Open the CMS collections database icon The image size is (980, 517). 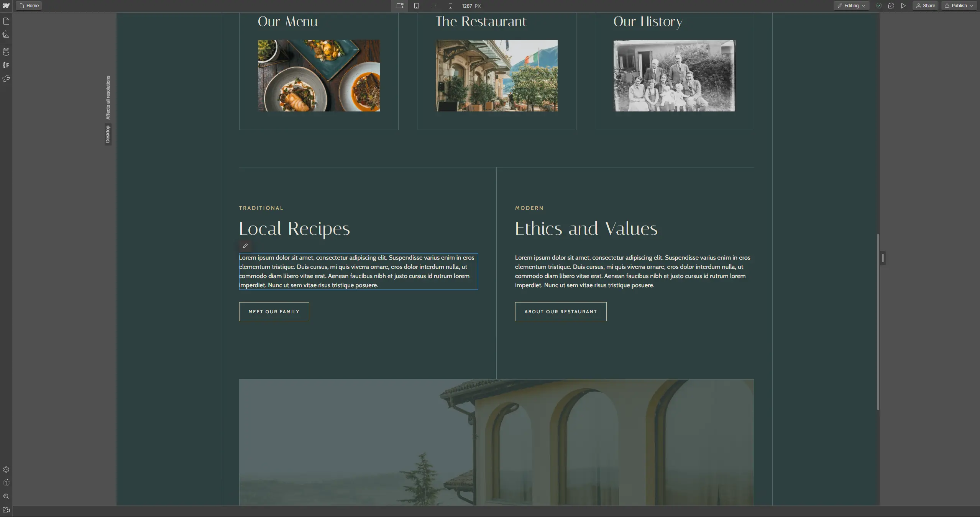point(6,51)
